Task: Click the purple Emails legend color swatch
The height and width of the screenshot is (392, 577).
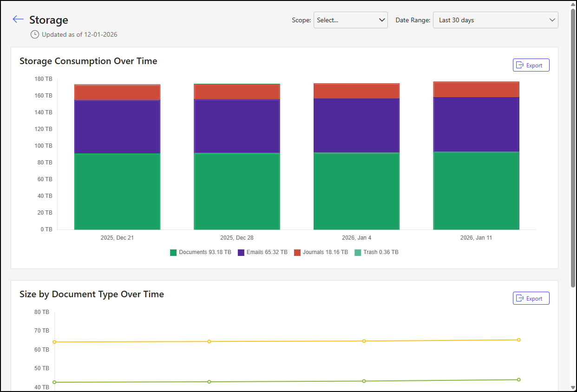Action: point(241,253)
